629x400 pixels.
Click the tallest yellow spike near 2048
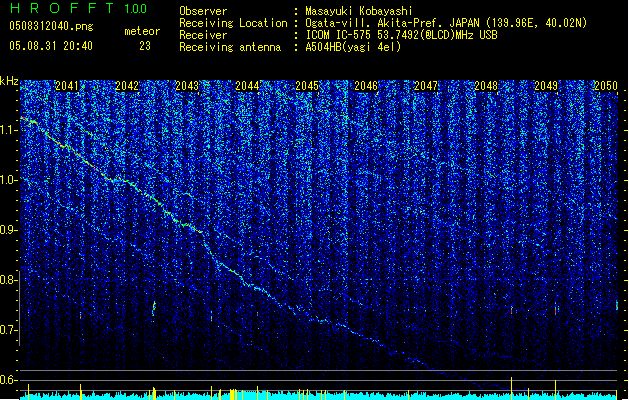pyautogui.click(x=511, y=388)
